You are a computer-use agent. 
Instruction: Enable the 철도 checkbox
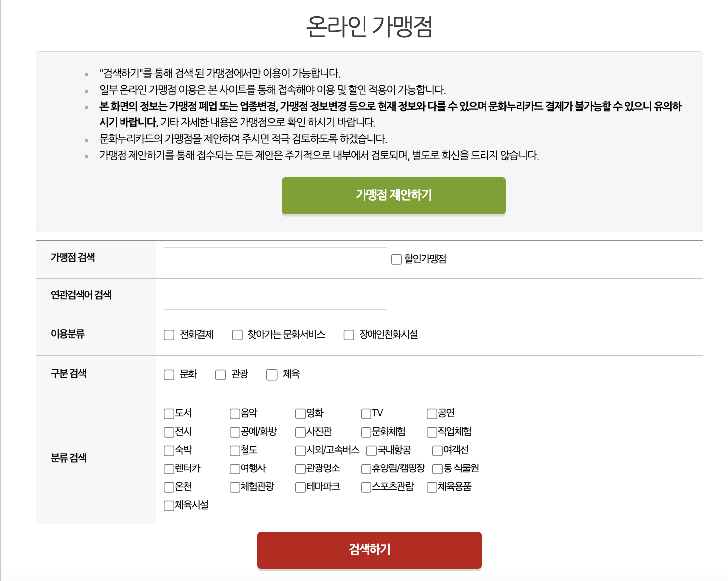click(x=234, y=450)
